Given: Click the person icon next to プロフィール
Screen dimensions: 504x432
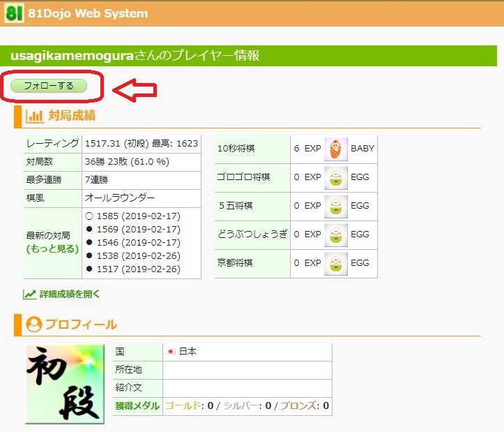Looking at the screenshot, I should [34, 325].
